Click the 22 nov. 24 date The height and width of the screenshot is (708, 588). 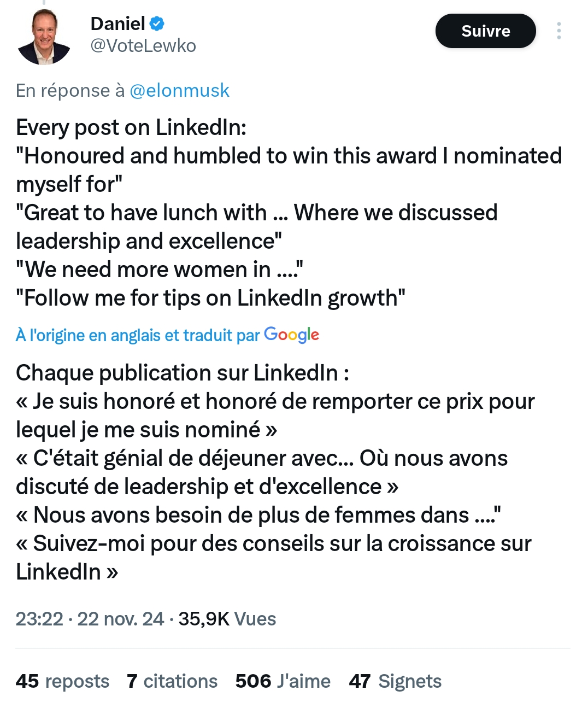click(120, 619)
